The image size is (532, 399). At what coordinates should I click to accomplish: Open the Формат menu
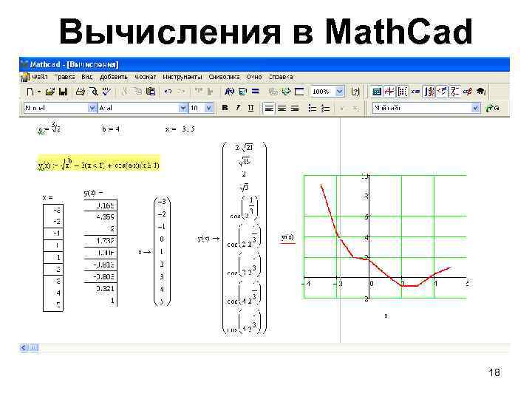pyautogui.click(x=146, y=77)
